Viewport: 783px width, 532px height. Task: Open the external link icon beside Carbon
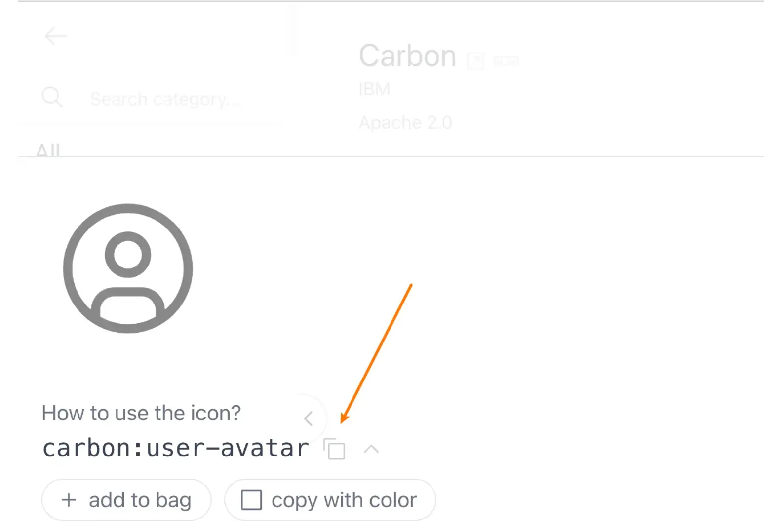pyautogui.click(x=475, y=61)
